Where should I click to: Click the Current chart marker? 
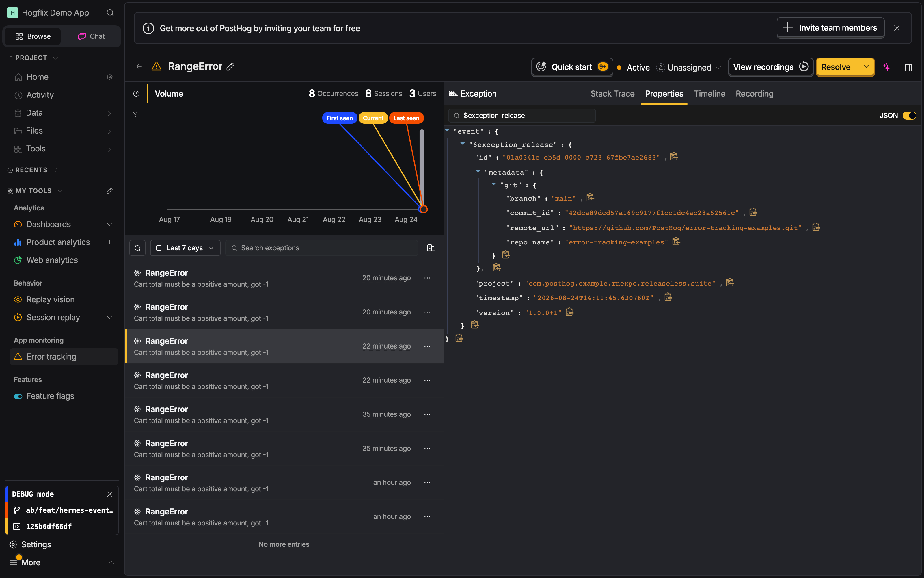(373, 118)
